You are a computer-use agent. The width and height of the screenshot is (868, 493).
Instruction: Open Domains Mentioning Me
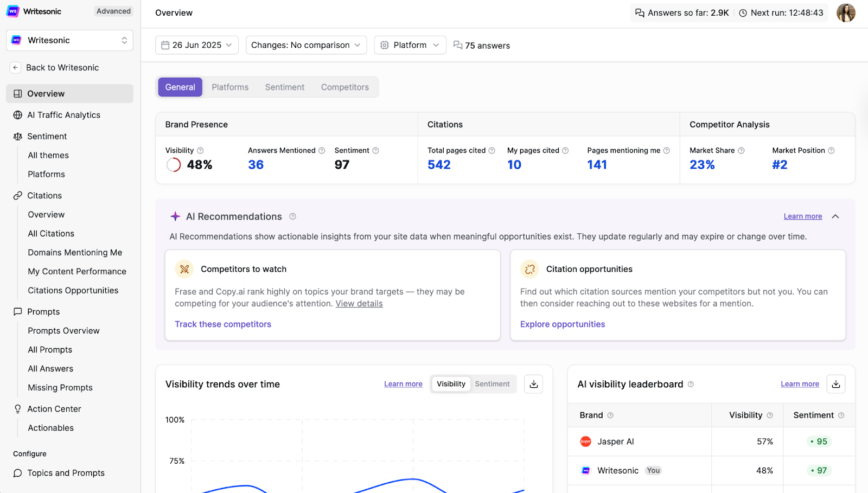click(x=75, y=253)
